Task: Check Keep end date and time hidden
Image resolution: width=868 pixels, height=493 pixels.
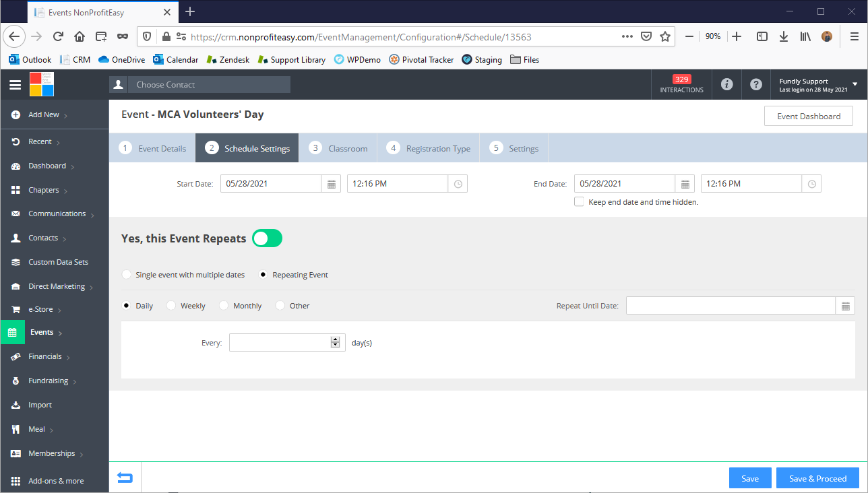Action: click(x=579, y=202)
